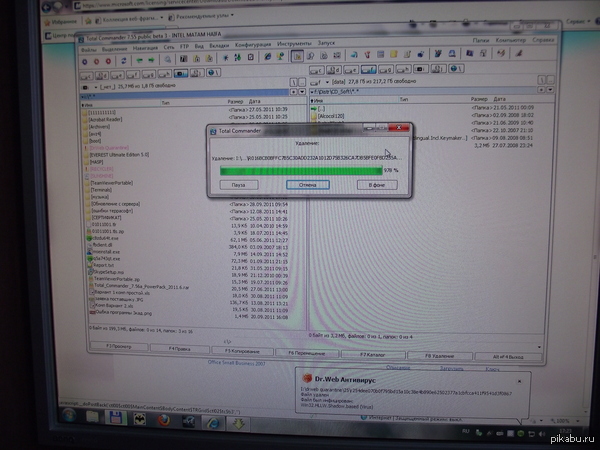600x450 pixels.
Task: Open the Файлы menu
Action: click(90, 44)
